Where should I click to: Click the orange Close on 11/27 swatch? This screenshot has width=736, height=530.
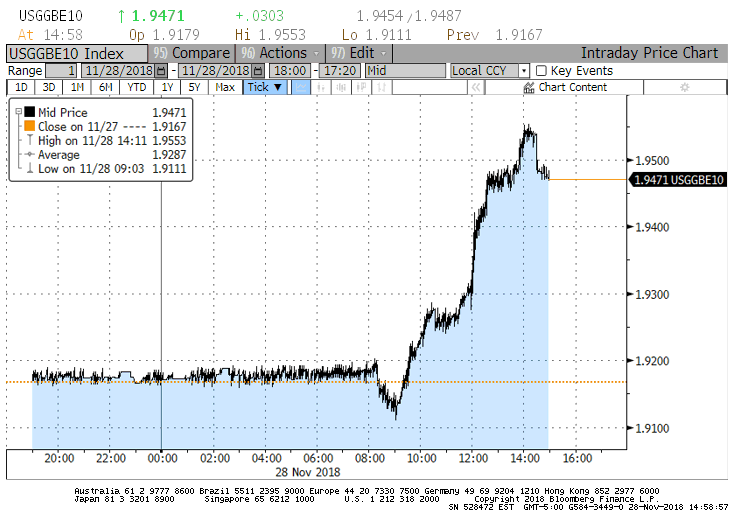30,126
